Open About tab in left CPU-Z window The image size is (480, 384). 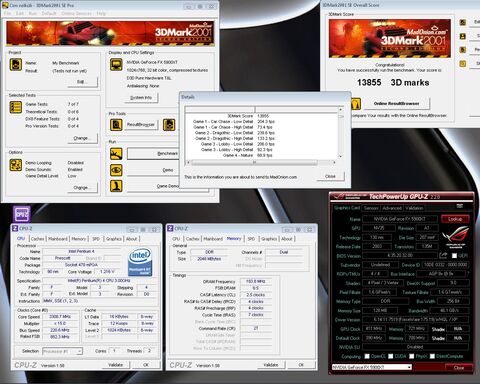131,239
